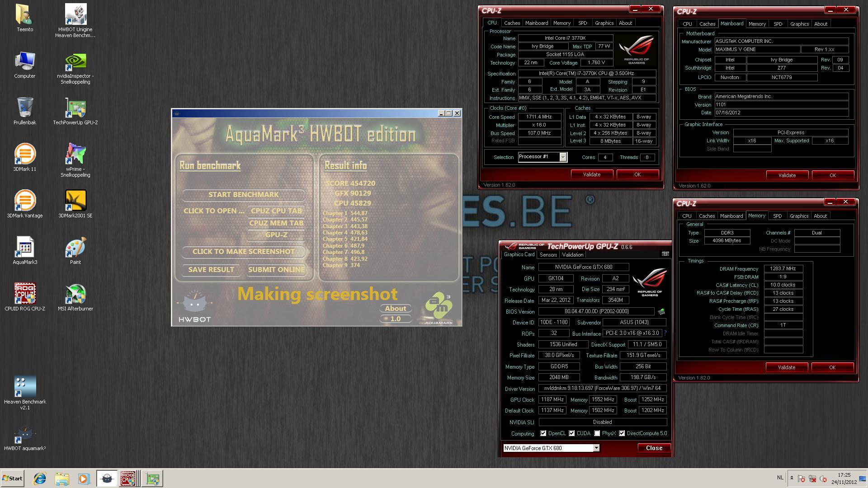868x488 pixels.
Task: Show hidden system tray icons
Action: [x=791, y=478]
